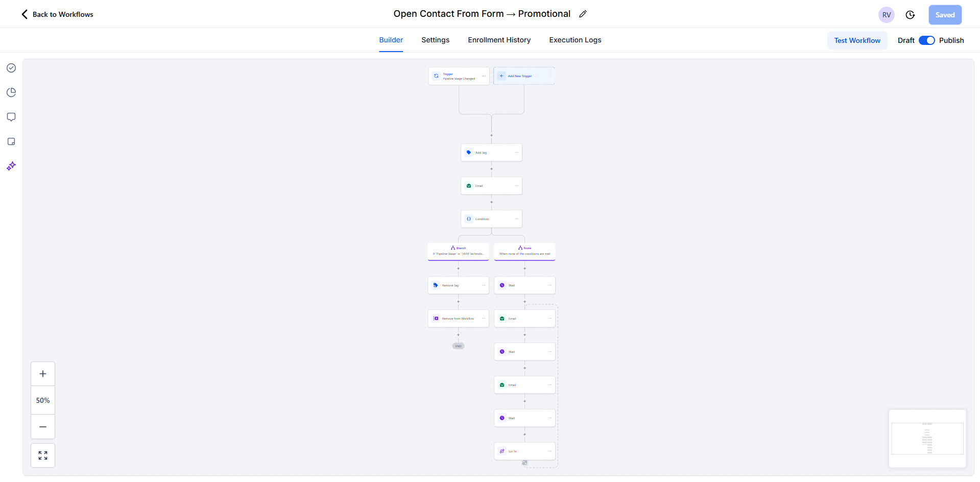This screenshot has height=482, width=980.
Task: Open the Enrollment History tab
Action: tap(499, 40)
